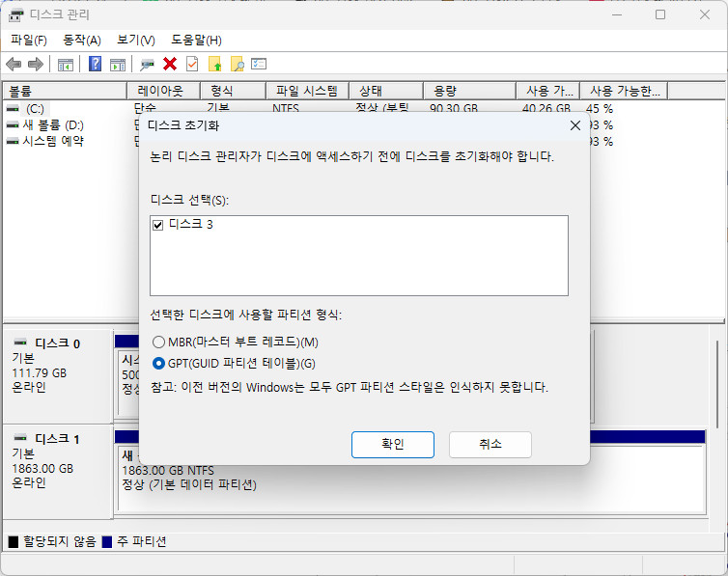728x576 pixels.
Task: Close the 디스크 초기화 dialog
Action: click(575, 125)
